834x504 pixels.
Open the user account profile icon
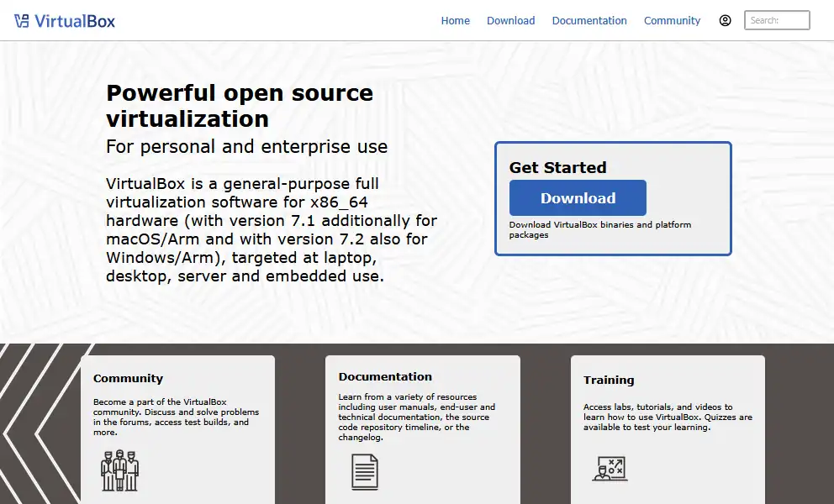click(x=725, y=21)
